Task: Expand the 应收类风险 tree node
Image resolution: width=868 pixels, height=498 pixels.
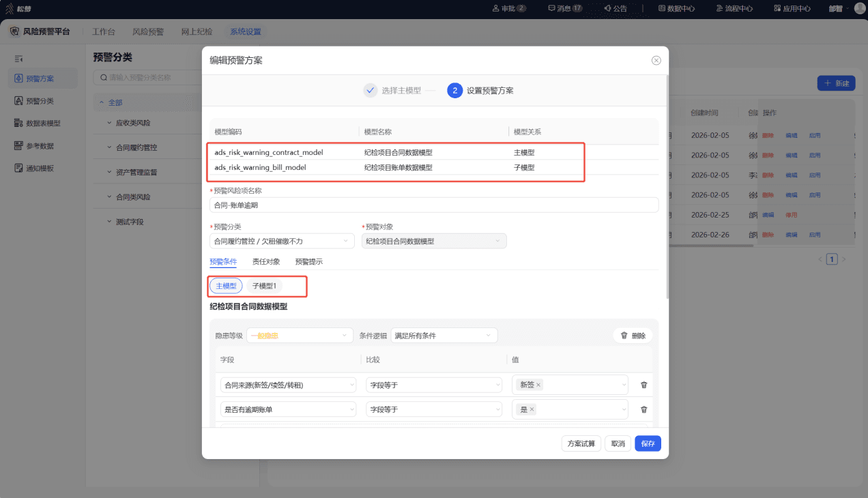Action: coord(110,123)
